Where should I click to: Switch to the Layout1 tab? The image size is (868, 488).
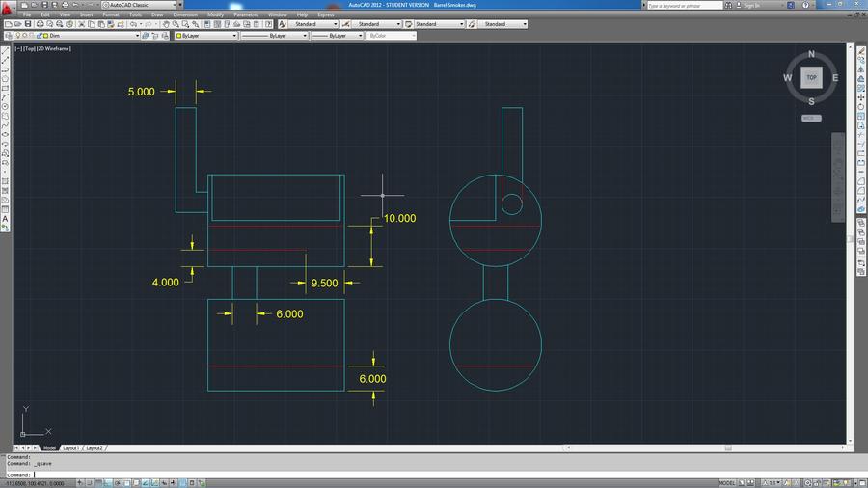coord(71,448)
